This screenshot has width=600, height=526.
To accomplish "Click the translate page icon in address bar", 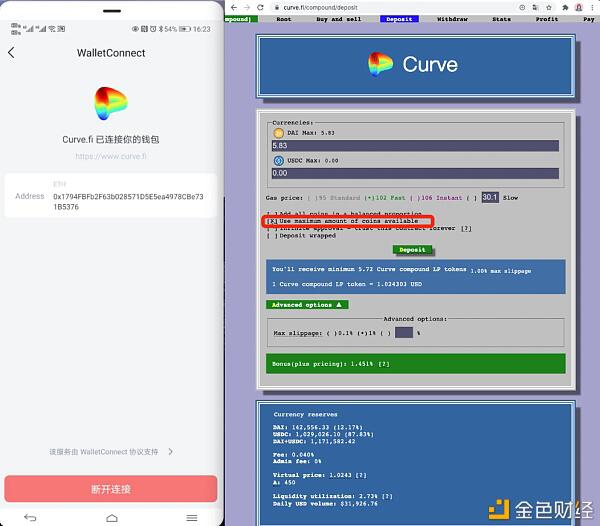I will click(535, 7).
